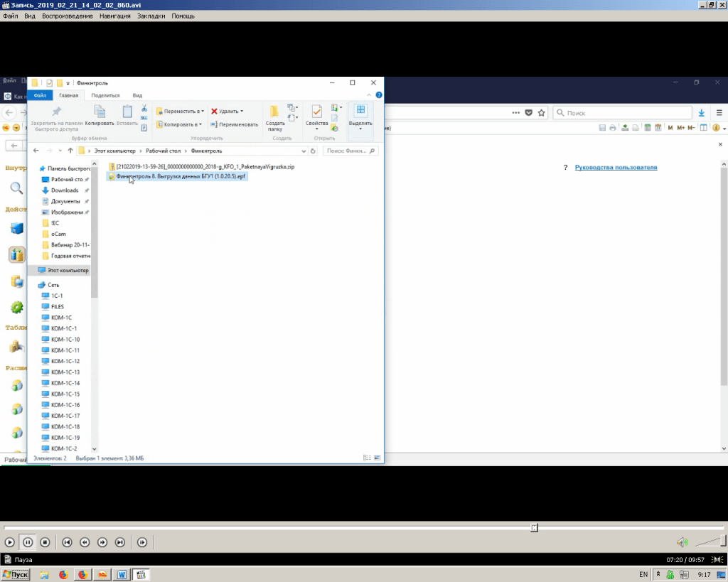Open the Руководства пользователя link
Screen dimensions: 728x582
[x=616, y=168]
